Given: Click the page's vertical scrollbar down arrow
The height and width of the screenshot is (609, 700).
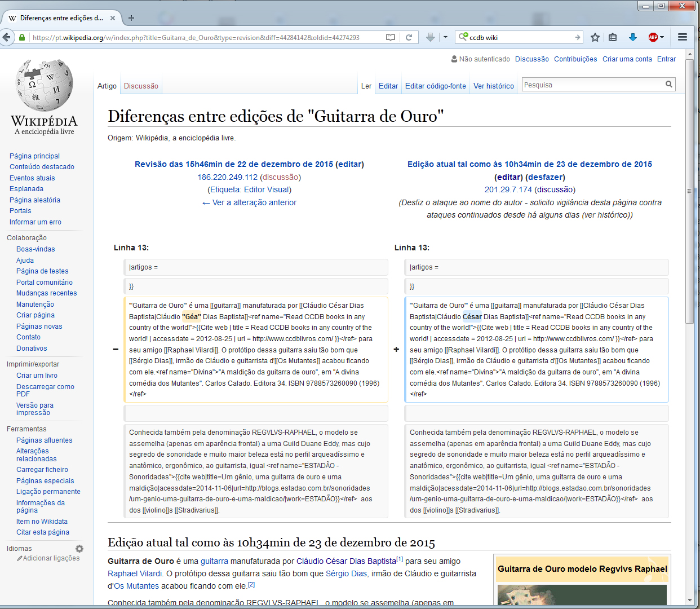Looking at the screenshot, I should pyautogui.click(x=689, y=600).
